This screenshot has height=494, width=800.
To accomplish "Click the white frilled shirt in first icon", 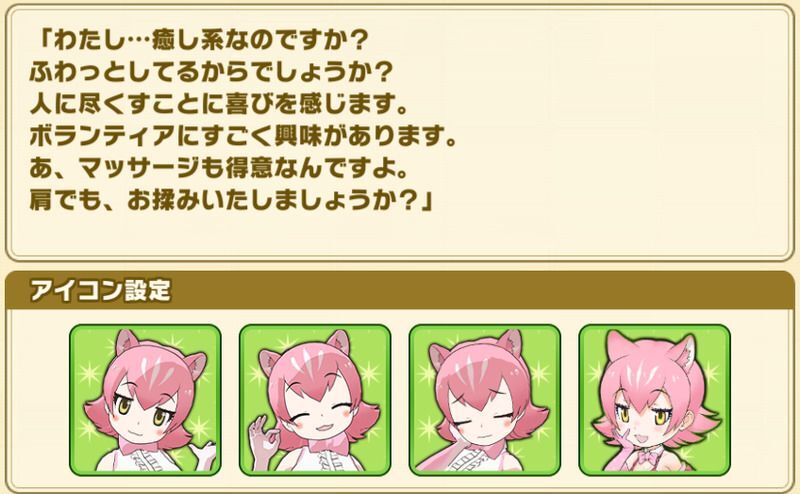I will coord(143,458).
